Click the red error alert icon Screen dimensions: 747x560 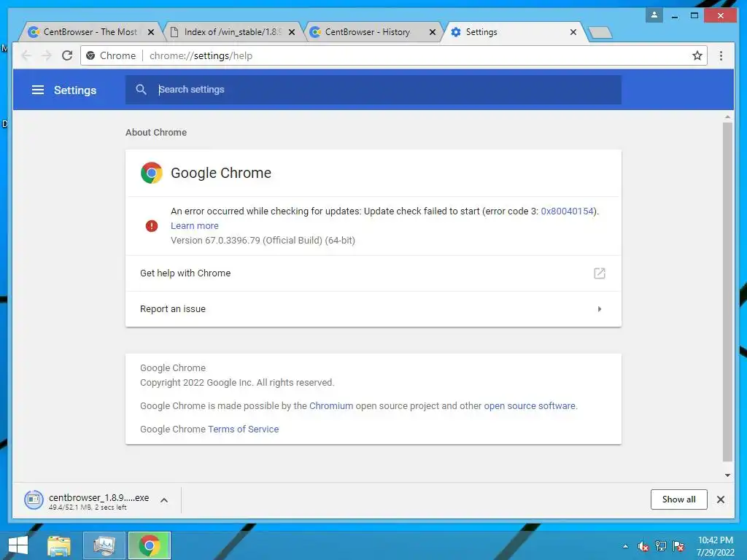[x=152, y=226]
